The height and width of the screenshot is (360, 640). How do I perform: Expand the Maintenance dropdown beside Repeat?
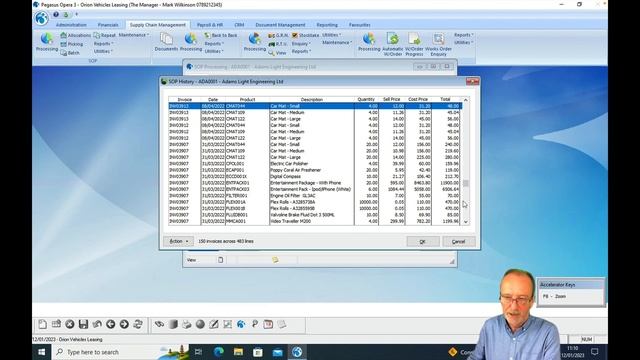click(x=133, y=35)
